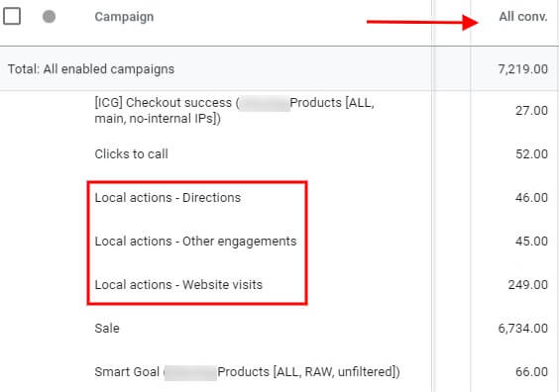Sort by the All conv. column header

[523, 17]
